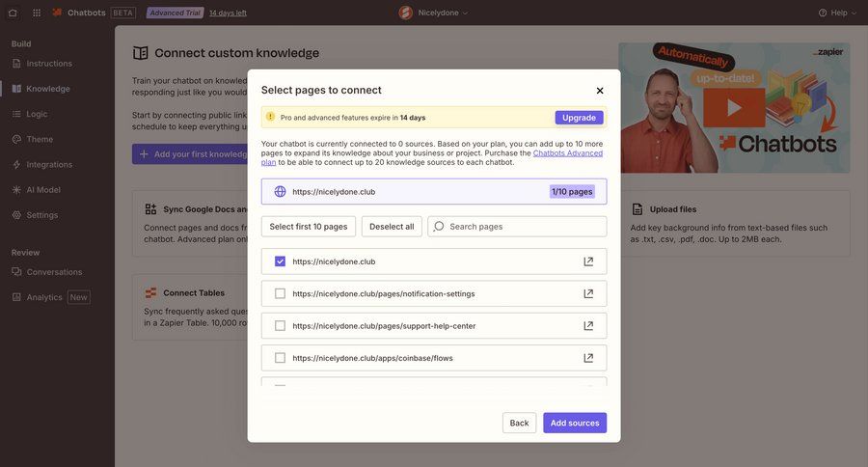
Task: Click the https://nicelydone.club URL field
Action: click(x=434, y=192)
